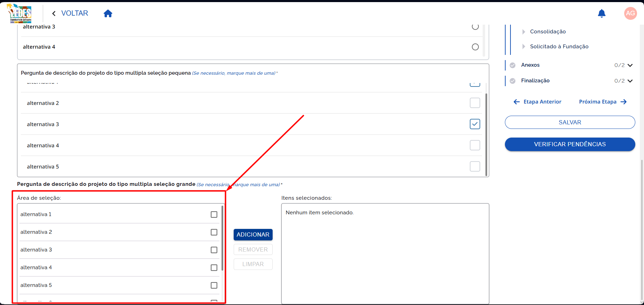
Task: Click the LEDS logo
Action: pos(20,14)
